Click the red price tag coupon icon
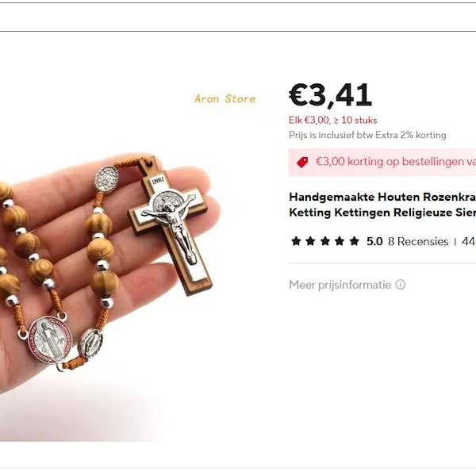Screen dimensions: 476x476 (x=302, y=162)
